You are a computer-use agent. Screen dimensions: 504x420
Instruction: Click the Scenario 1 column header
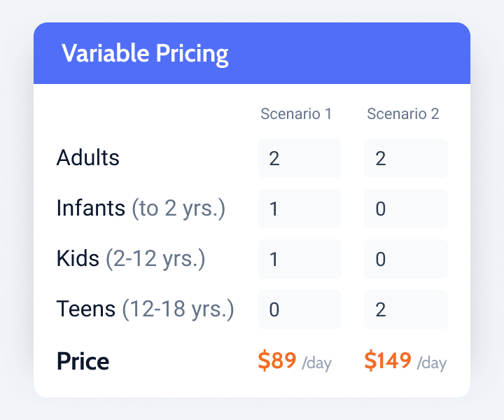pyautogui.click(x=296, y=114)
